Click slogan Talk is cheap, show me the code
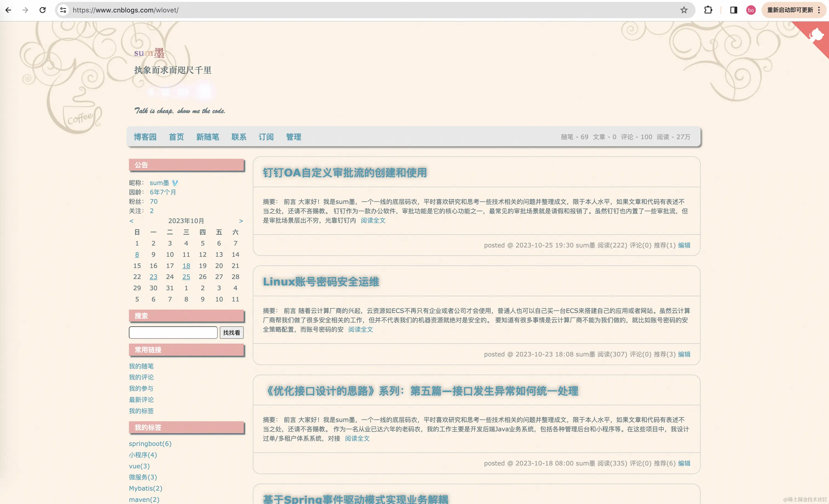The image size is (829, 504). coord(180,111)
